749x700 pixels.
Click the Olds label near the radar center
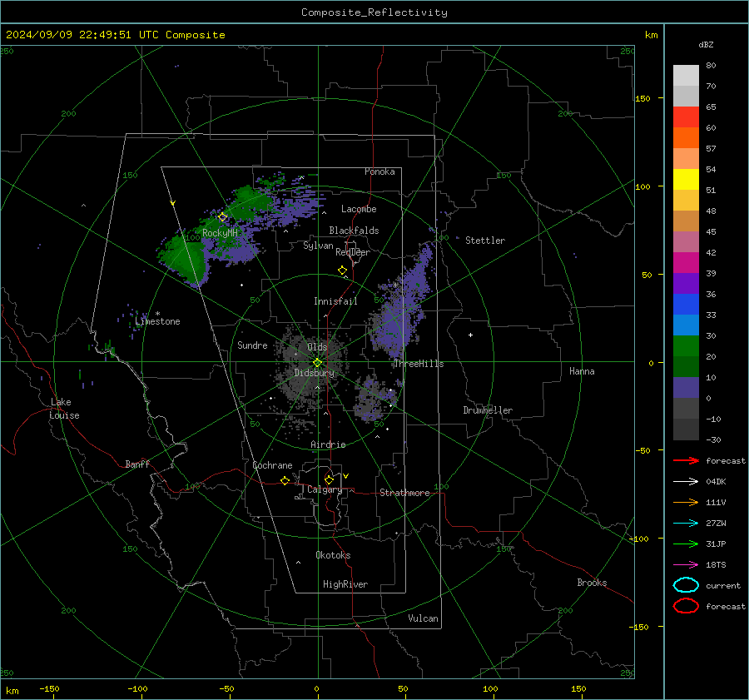pos(317,346)
